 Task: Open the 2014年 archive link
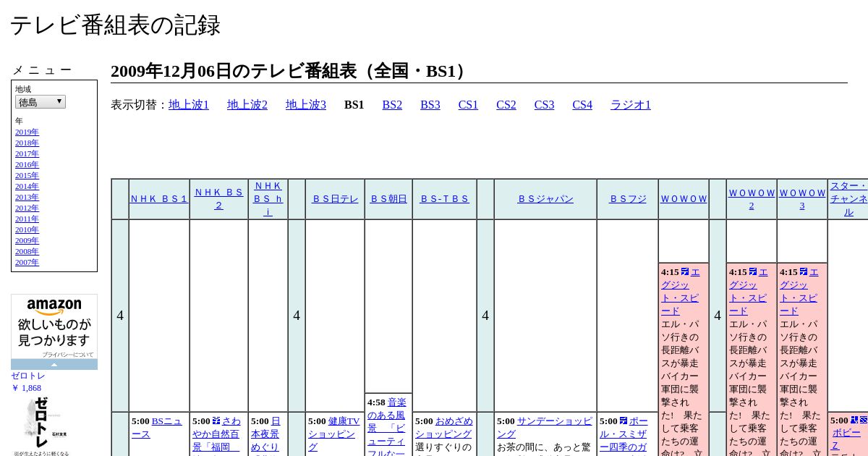coord(27,187)
